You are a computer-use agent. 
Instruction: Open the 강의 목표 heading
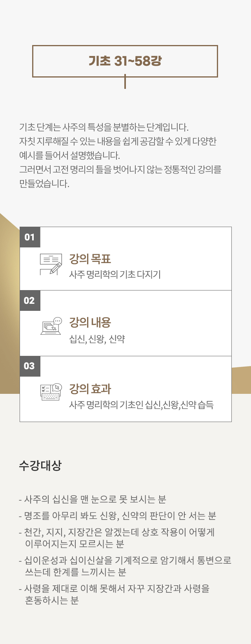pyautogui.click(x=90, y=259)
